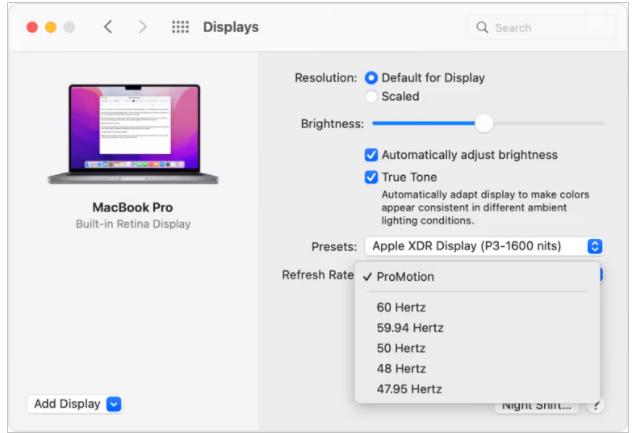Click the Night Shift button
The height and width of the screenshot is (433, 634).
coord(537,406)
